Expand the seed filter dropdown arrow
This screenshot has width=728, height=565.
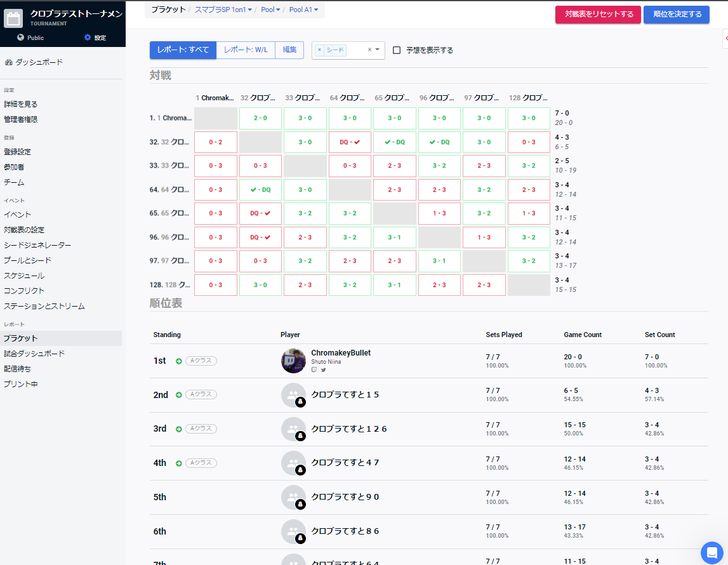pos(378,50)
